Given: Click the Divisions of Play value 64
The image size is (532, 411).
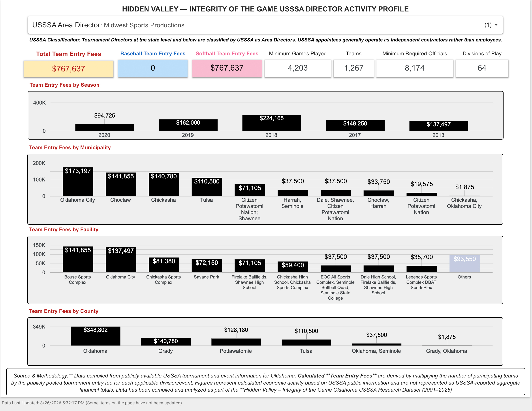Looking at the screenshot, I should click(x=482, y=68).
